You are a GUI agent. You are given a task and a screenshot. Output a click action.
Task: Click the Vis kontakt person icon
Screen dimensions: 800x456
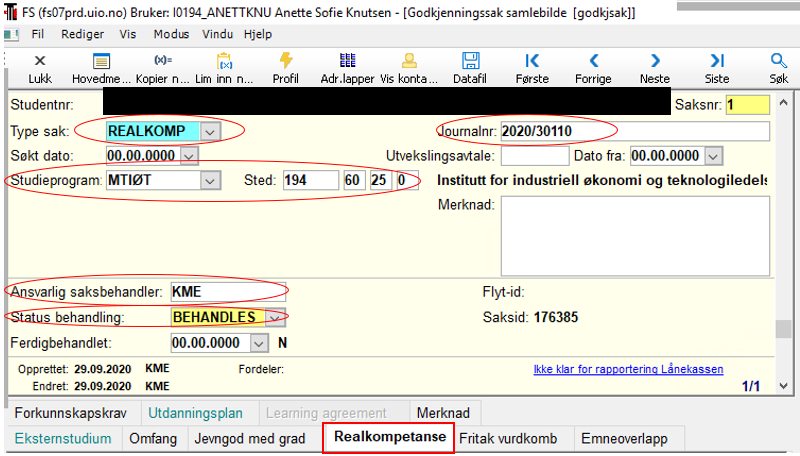click(x=409, y=61)
